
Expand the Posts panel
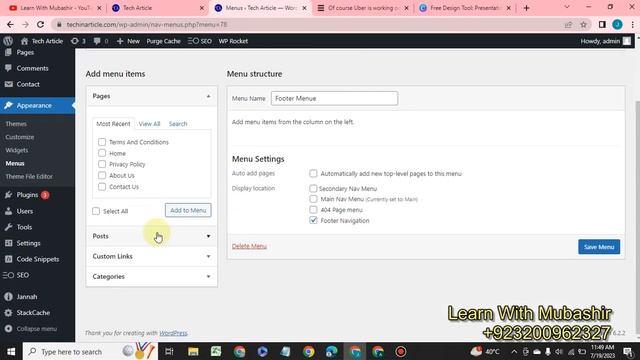(x=208, y=236)
